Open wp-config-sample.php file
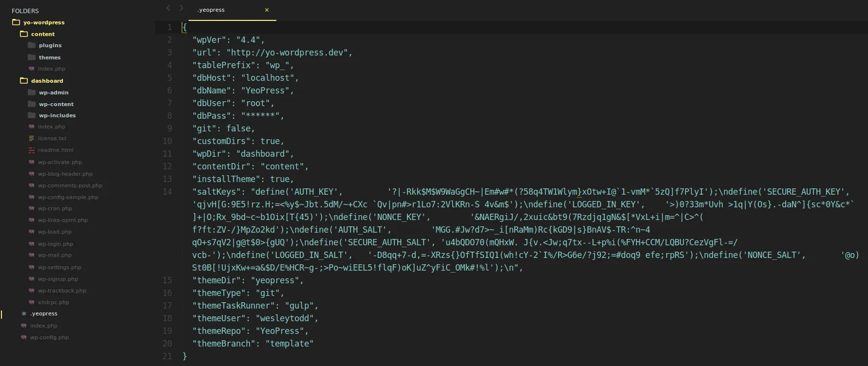 pyautogui.click(x=68, y=197)
